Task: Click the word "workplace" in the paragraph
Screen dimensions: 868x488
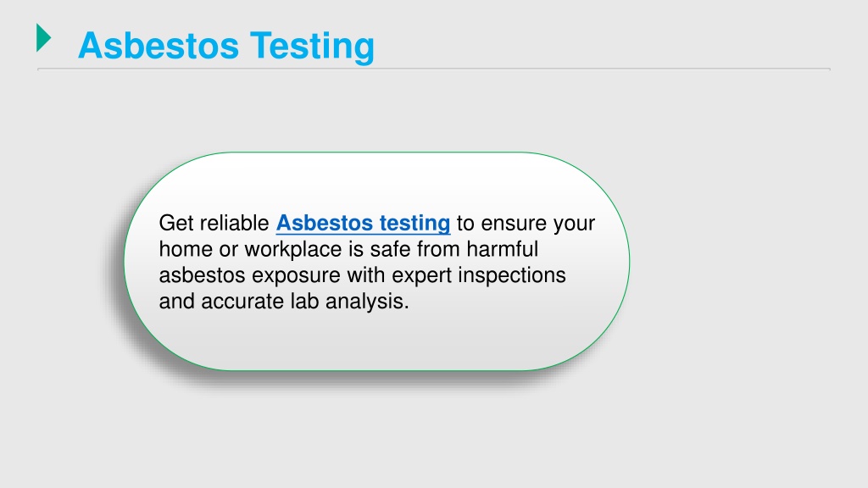Action: [293, 250]
